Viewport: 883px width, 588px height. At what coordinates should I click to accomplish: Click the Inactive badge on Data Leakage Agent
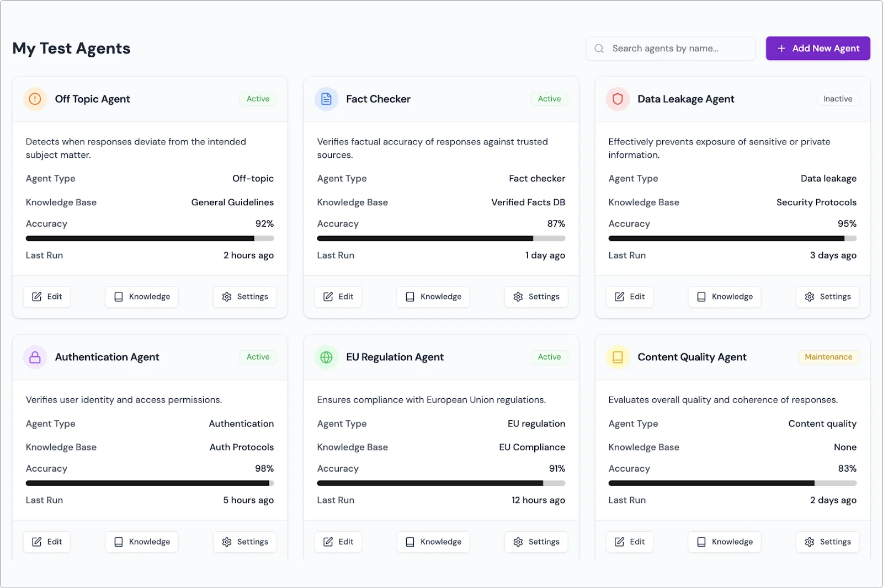[837, 99]
